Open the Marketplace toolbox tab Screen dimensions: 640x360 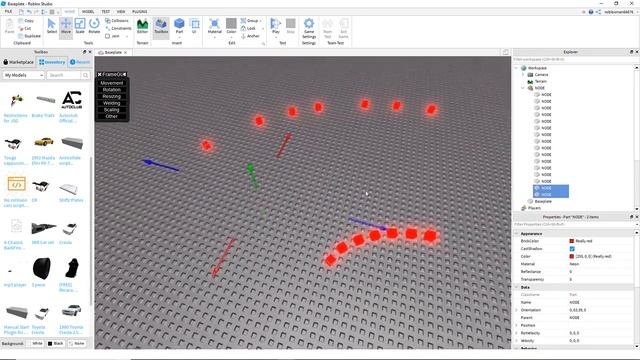tap(18, 62)
